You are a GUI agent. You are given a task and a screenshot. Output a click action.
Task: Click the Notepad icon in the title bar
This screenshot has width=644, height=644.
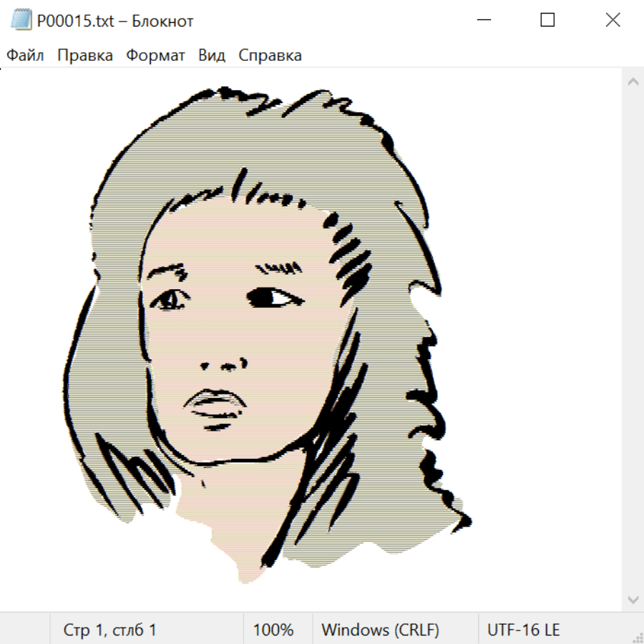click(x=20, y=21)
